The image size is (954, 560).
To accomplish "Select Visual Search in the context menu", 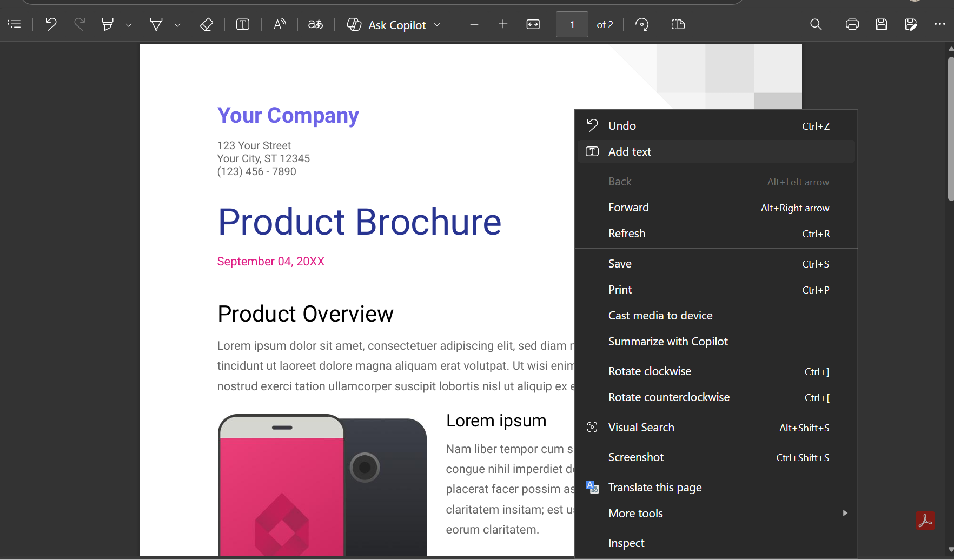I will [x=716, y=428].
